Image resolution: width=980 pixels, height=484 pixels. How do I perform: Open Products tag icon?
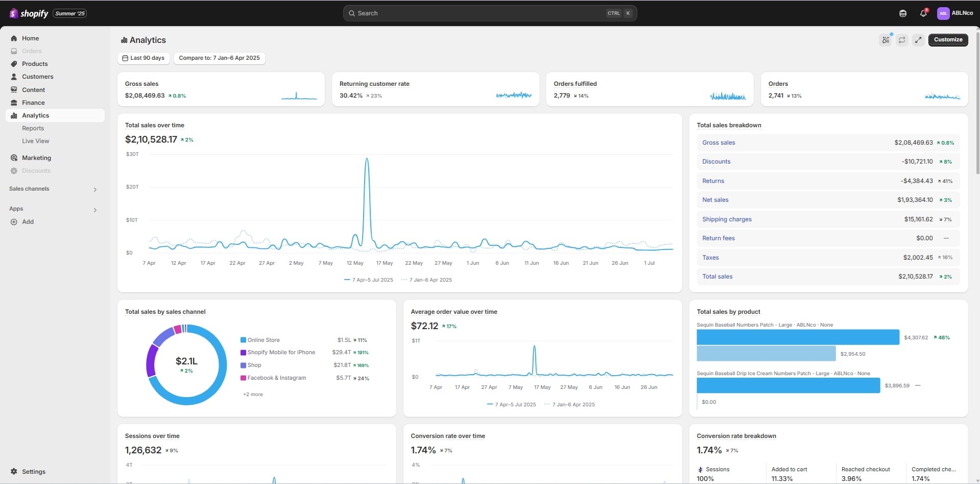[x=14, y=64]
